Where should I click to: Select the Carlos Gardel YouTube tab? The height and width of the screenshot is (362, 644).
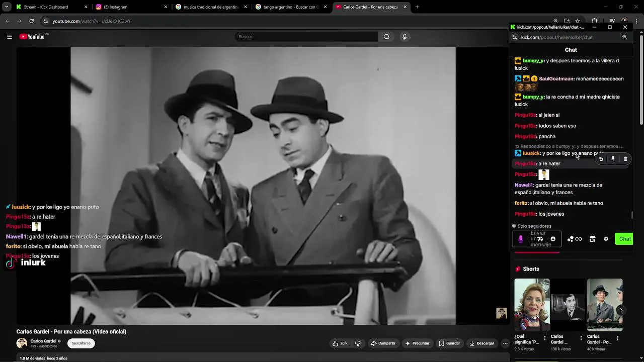pyautogui.click(x=370, y=7)
